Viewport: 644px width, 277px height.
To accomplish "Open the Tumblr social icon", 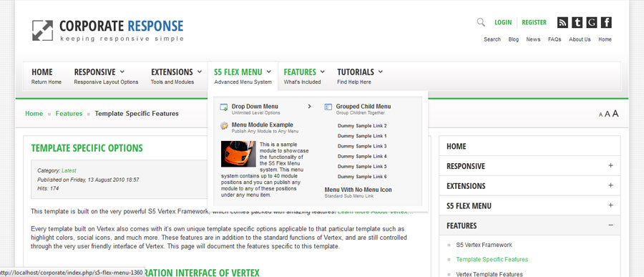I will [577, 23].
